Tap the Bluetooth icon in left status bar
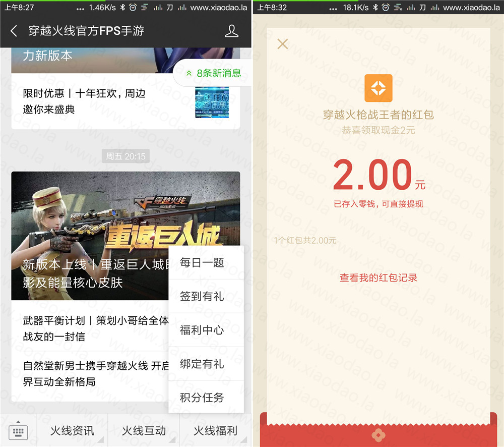This screenshot has width=504, height=447. 122,7
